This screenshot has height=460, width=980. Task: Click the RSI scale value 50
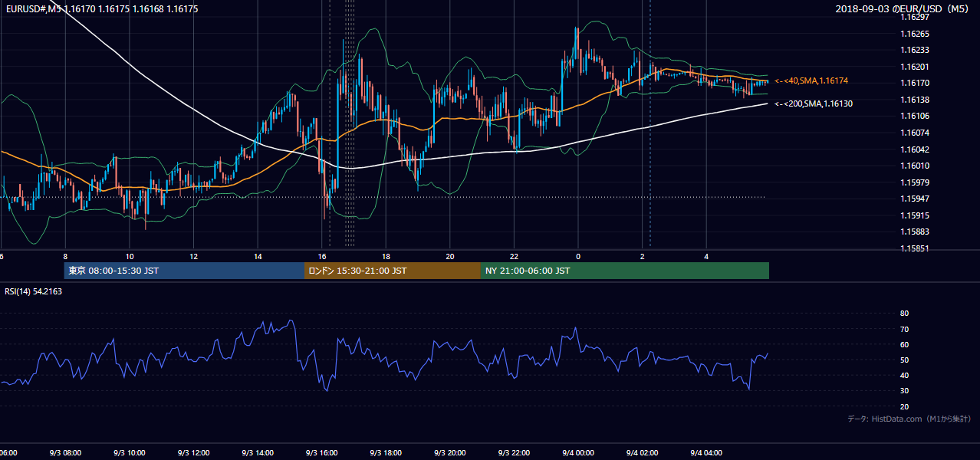click(x=904, y=360)
